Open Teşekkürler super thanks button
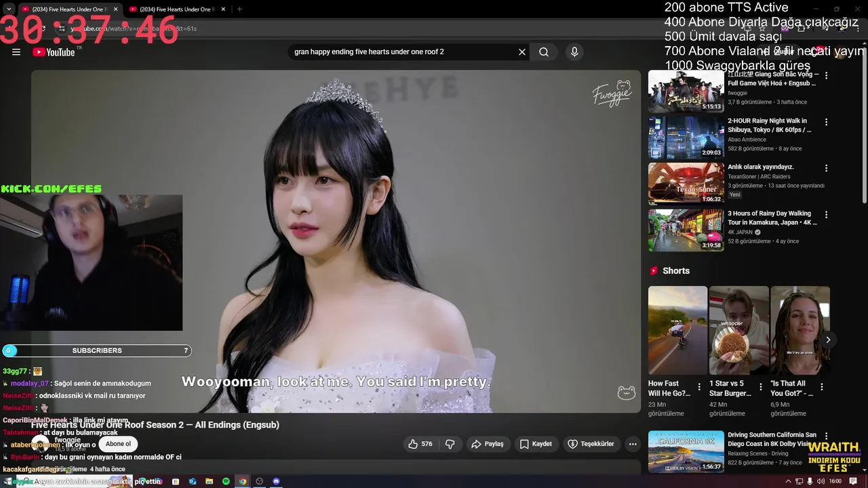Screen dimensions: 868x488 click(x=591, y=444)
